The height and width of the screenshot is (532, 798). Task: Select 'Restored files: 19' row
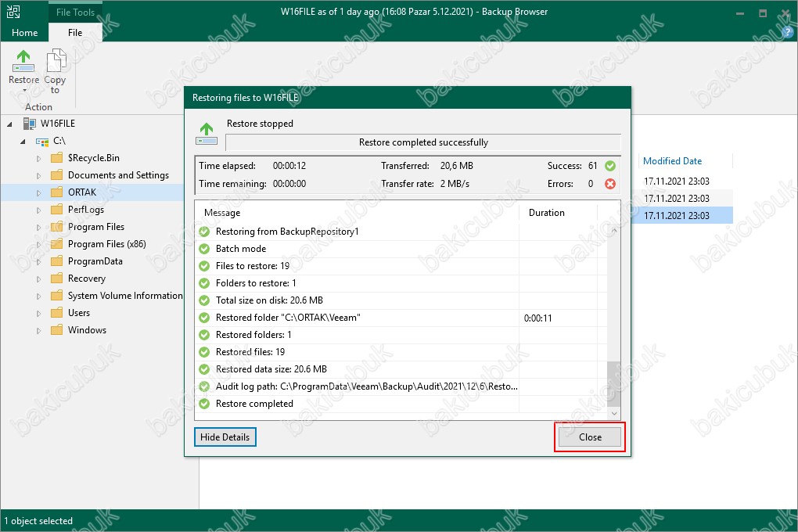[x=401, y=352]
